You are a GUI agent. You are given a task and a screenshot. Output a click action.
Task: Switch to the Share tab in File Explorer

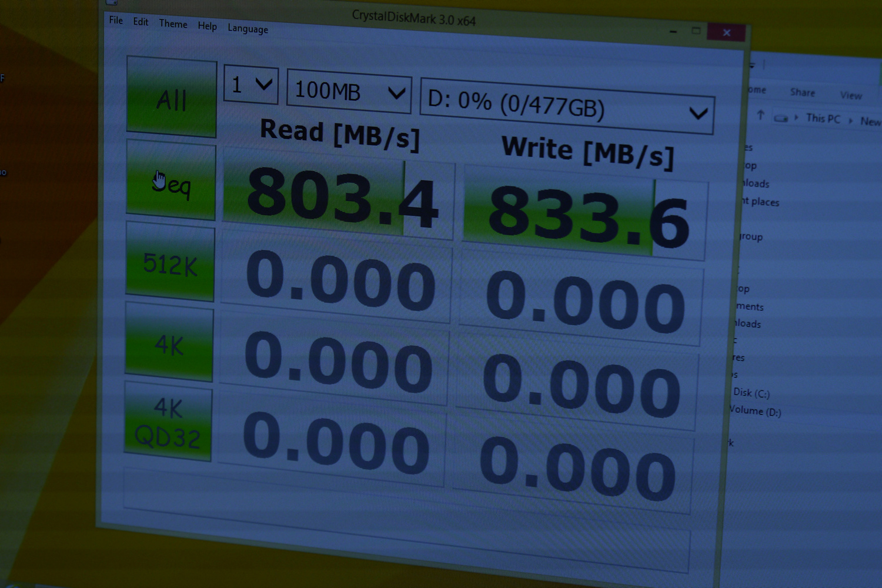tap(803, 92)
